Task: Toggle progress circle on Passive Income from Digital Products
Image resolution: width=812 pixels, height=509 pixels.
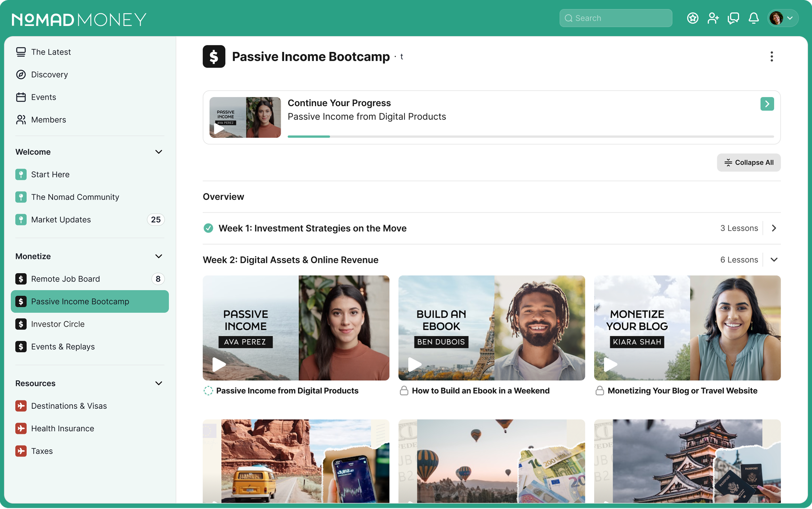Action: click(208, 391)
